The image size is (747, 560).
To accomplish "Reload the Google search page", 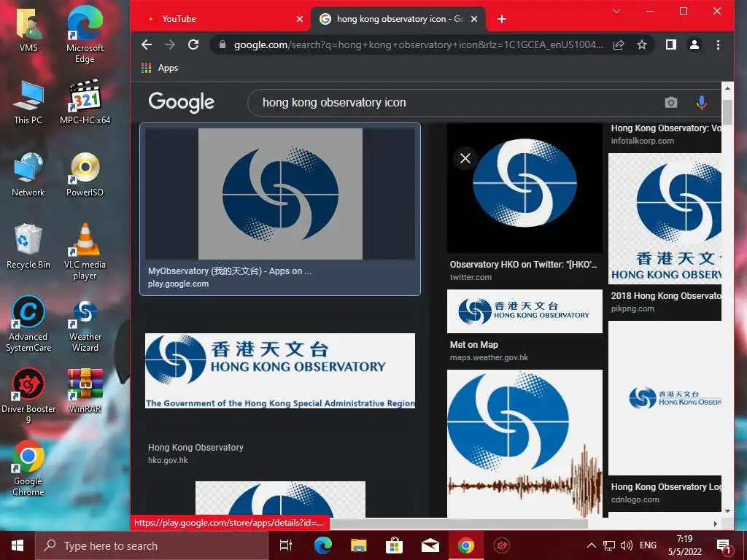I will 193,44.
